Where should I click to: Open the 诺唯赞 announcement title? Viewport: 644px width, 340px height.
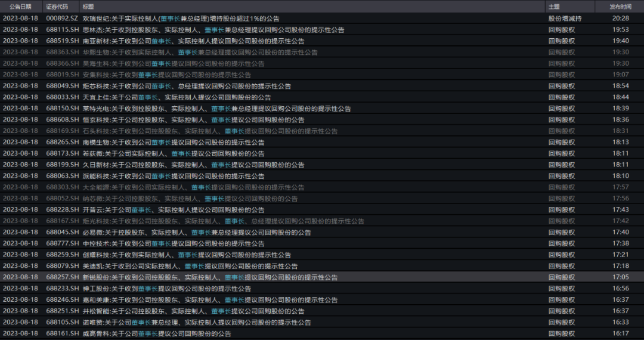197,322
